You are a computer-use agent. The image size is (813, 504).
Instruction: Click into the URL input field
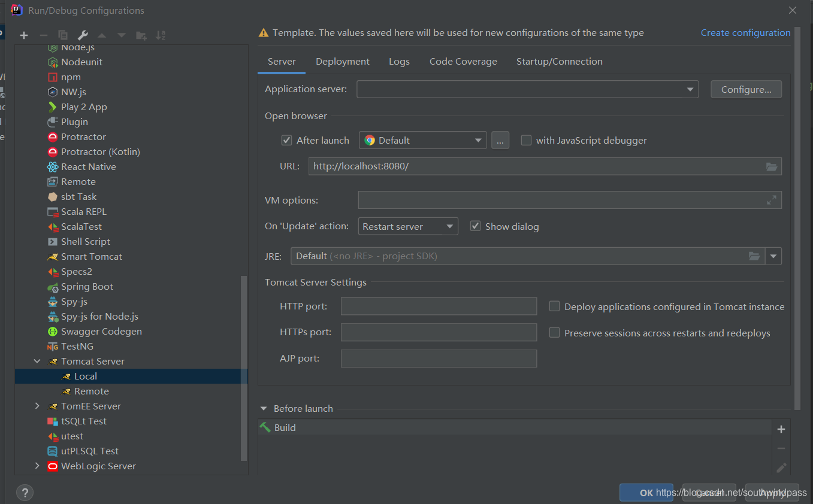tap(545, 166)
